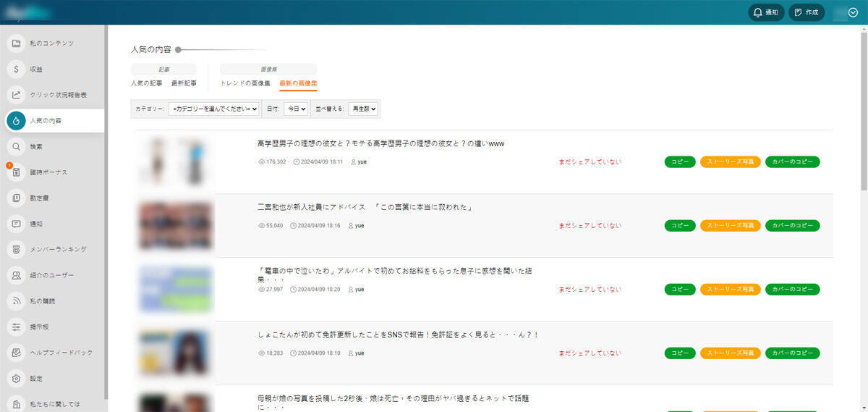This screenshot has width=868, height=412.
Task: Open sidebar 通知 message icon
Action: pos(16,224)
